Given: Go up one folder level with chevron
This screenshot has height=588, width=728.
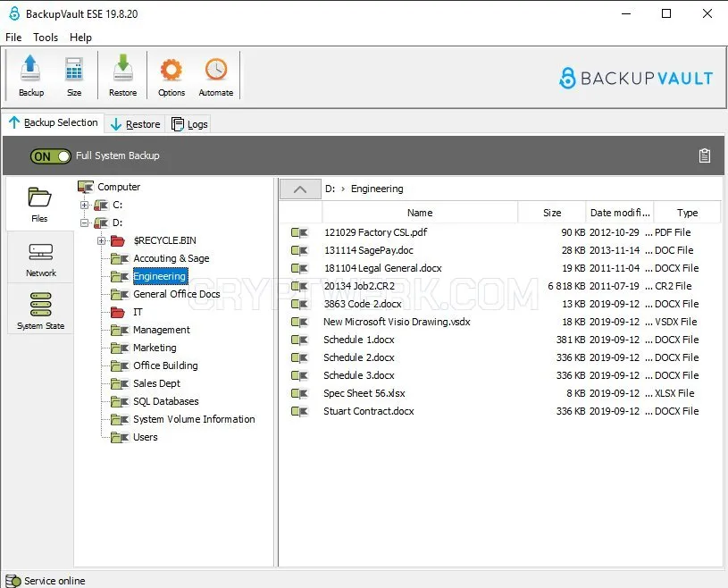Looking at the screenshot, I should coord(300,189).
